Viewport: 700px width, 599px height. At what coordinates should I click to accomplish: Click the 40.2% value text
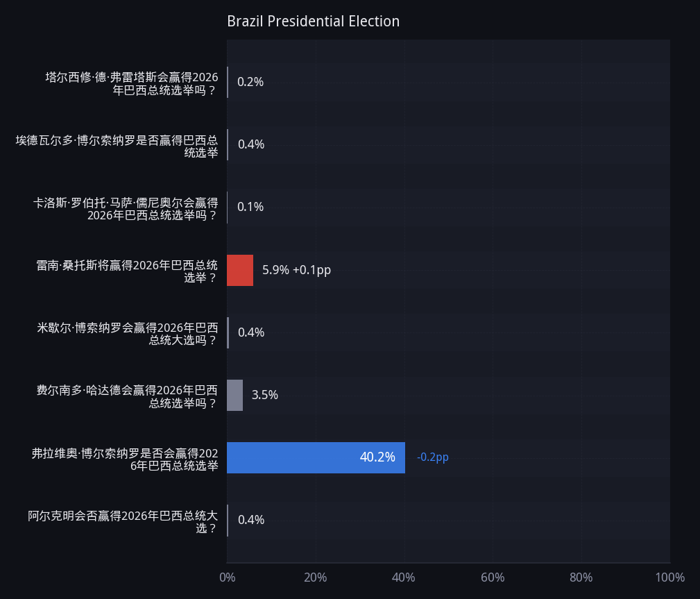377,457
